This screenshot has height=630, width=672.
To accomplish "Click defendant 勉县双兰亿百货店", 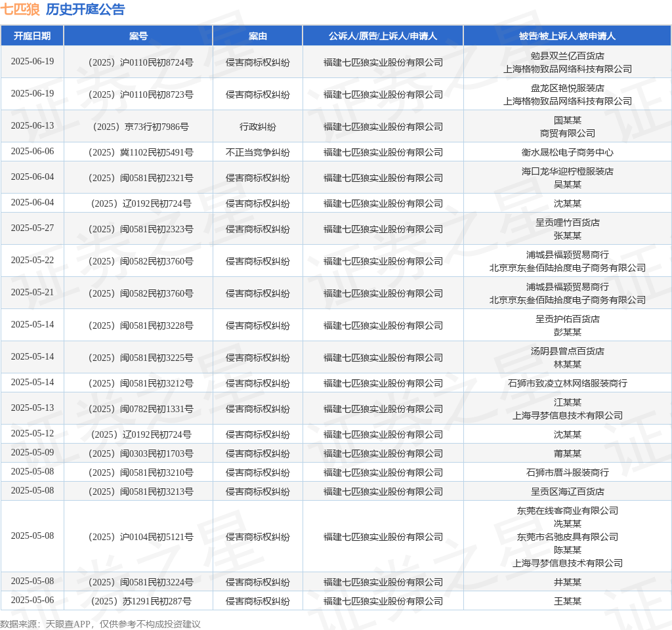I will click(x=568, y=56).
